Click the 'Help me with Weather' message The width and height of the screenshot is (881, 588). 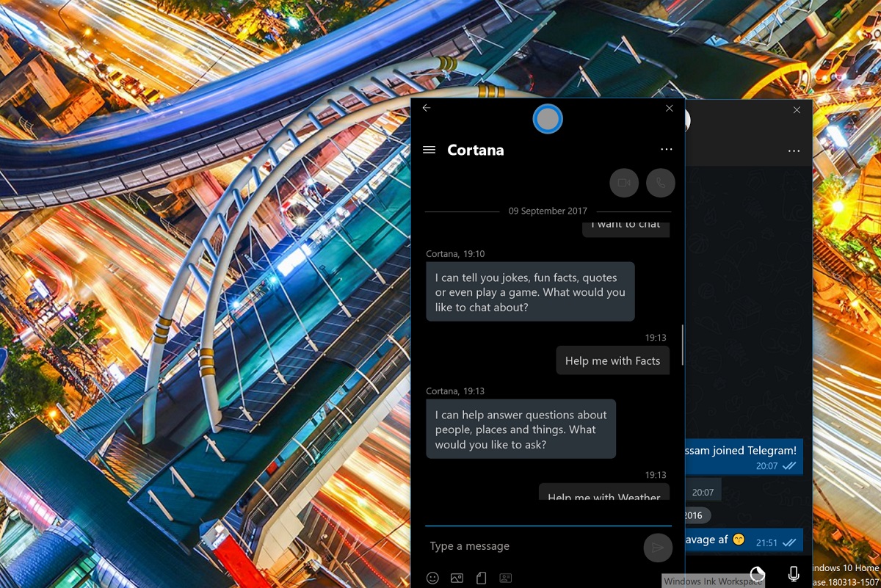604,493
